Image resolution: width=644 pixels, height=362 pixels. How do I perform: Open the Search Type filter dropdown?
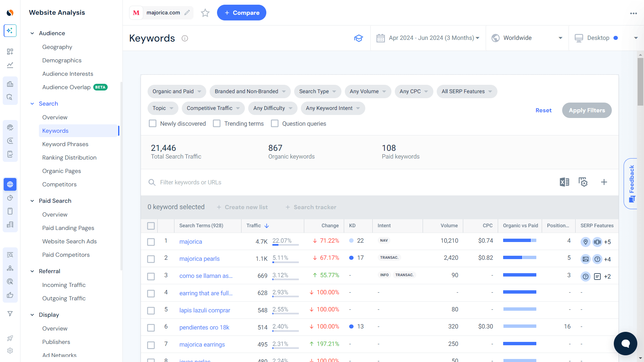tap(318, 92)
